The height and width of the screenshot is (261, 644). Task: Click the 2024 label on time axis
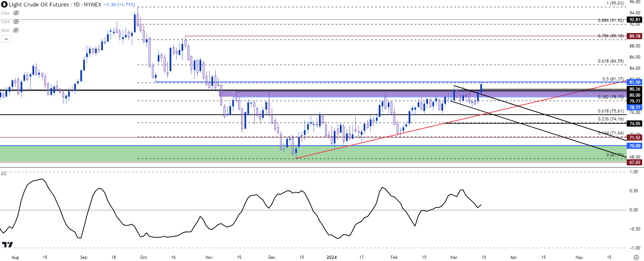(332, 257)
